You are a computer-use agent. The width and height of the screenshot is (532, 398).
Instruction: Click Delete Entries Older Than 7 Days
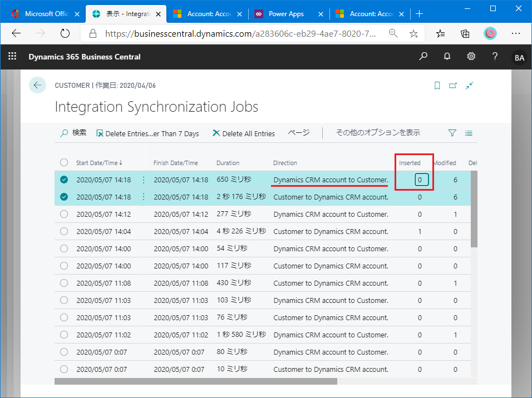pyautogui.click(x=147, y=133)
